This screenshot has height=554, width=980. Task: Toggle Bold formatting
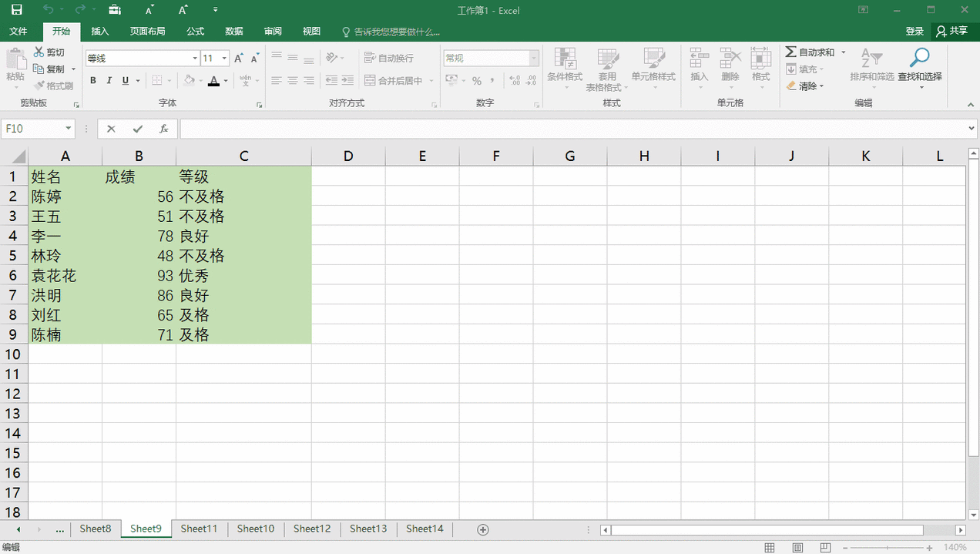(93, 81)
